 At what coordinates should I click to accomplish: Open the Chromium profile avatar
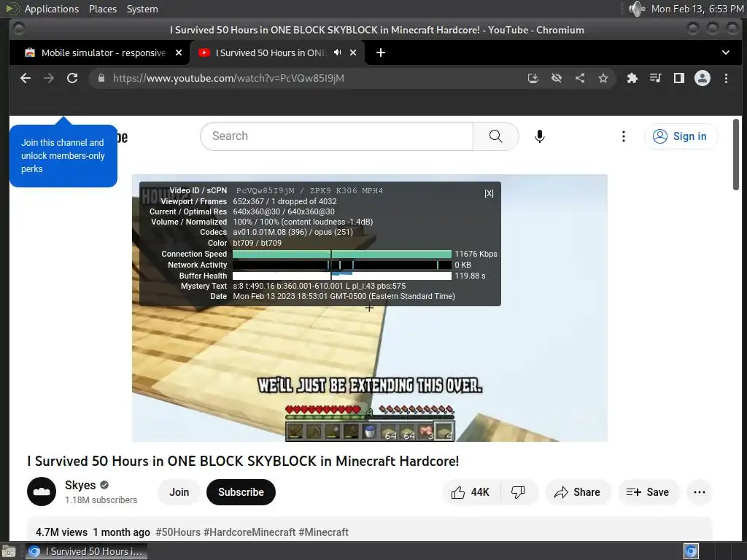[703, 78]
